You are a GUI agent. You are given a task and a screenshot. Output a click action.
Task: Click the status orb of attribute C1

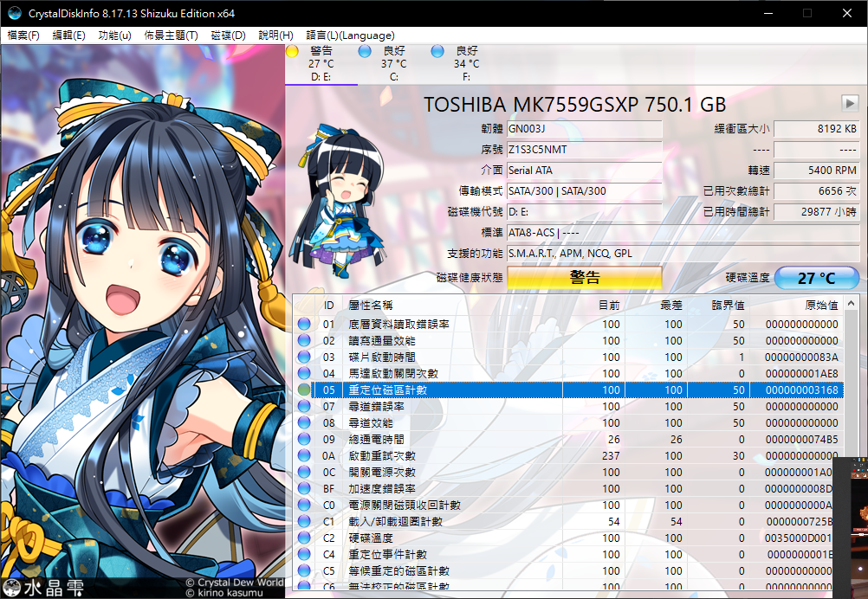coord(304,522)
